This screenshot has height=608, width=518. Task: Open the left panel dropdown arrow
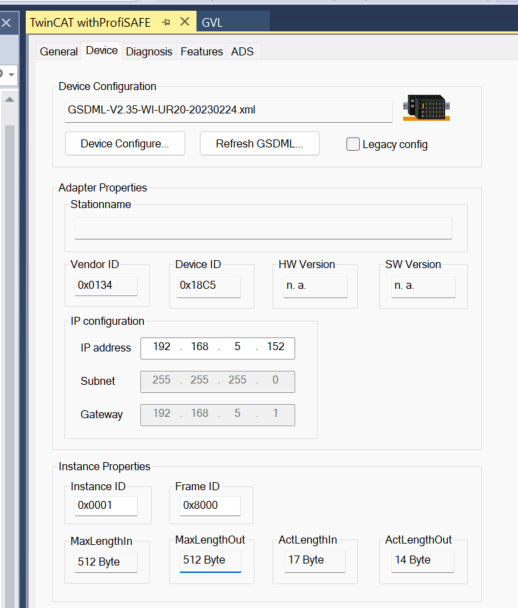tap(11, 74)
